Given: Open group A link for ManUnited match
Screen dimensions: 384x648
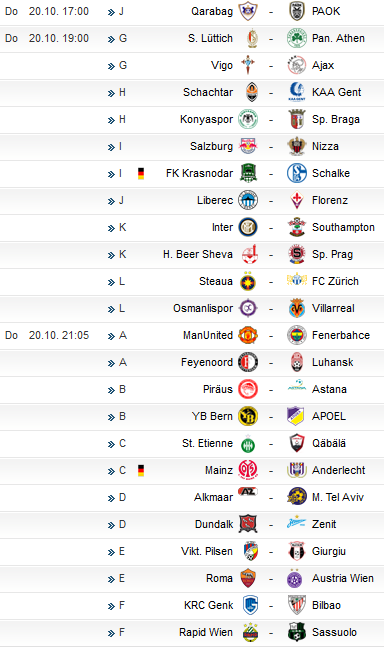Looking at the screenshot, I should tap(117, 335).
